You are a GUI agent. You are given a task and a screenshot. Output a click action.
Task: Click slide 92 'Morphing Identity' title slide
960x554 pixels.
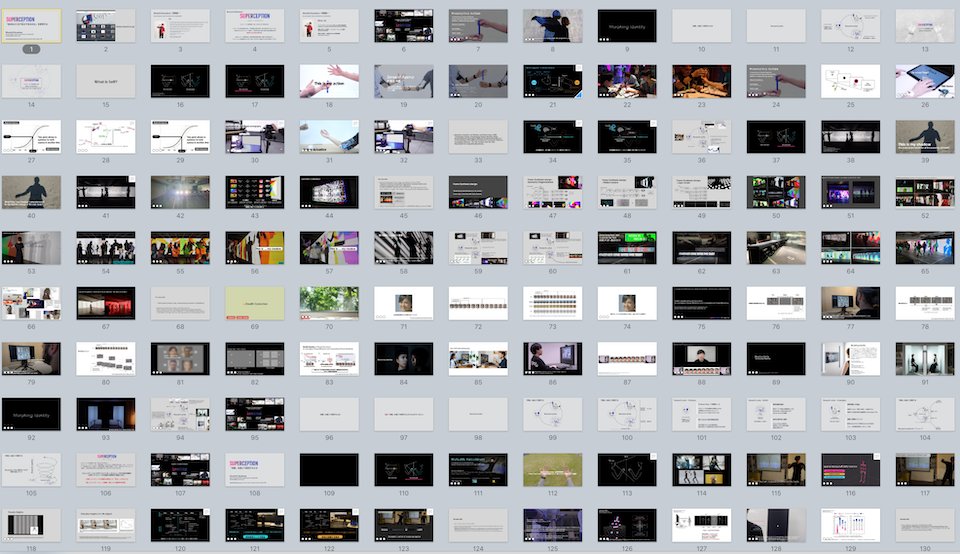31,414
